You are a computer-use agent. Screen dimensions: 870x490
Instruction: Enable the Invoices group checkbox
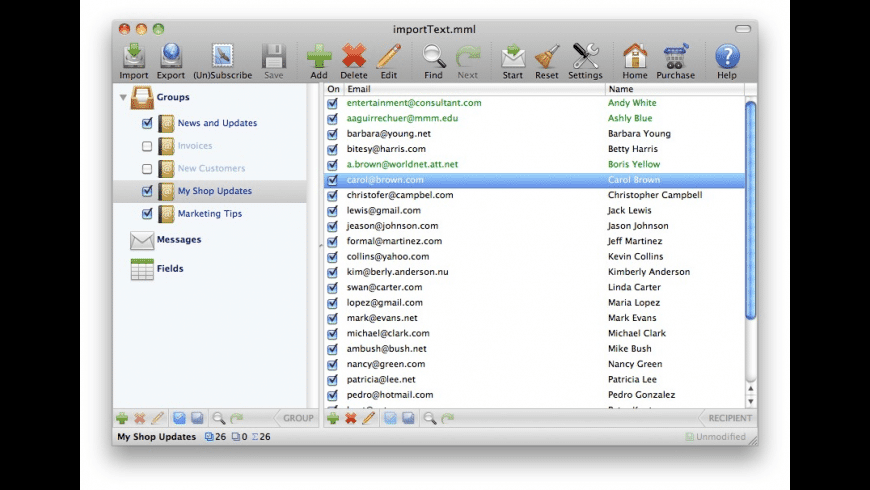coord(148,146)
